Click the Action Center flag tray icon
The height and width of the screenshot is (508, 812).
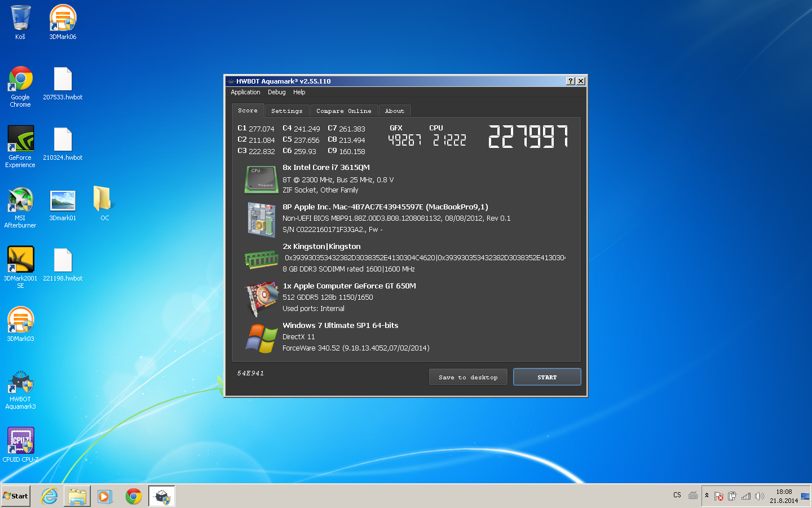tap(719, 496)
